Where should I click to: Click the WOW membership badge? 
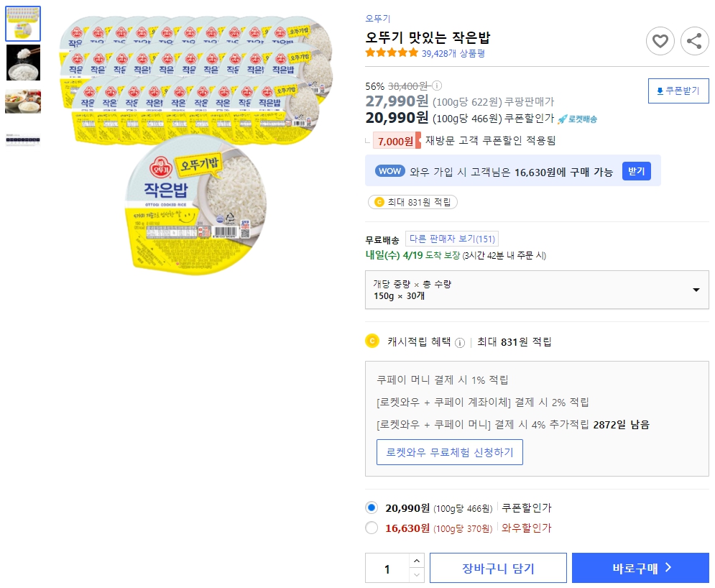390,170
